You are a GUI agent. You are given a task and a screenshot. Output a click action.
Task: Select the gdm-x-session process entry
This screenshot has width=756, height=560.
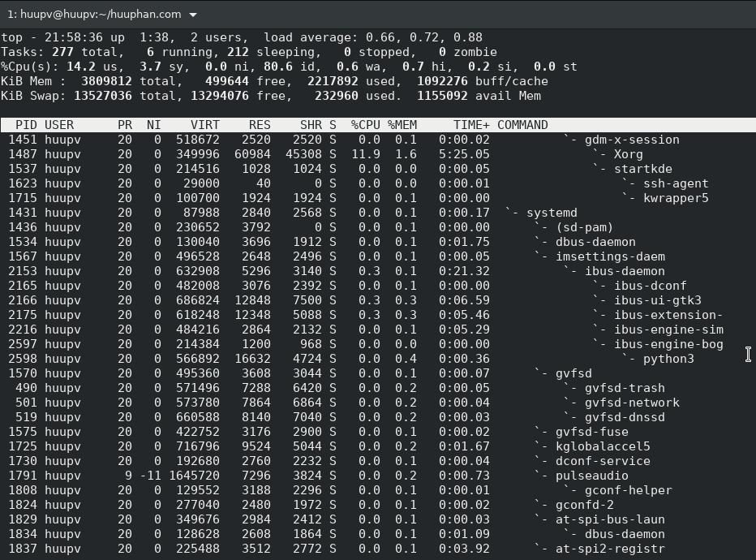632,140
